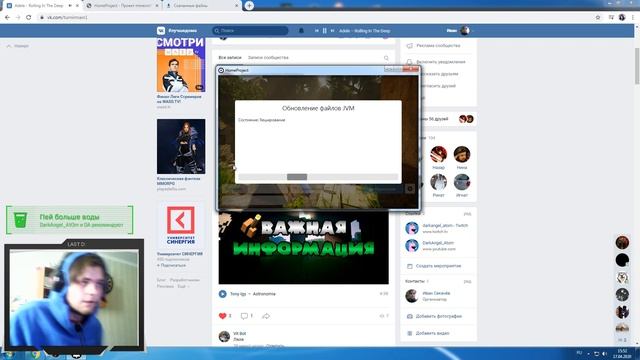This screenshot has height=360, width=640.
Task: Play the Tony Igy - Astronomia track
Action: pyautogui.click(x=222, y=294)
